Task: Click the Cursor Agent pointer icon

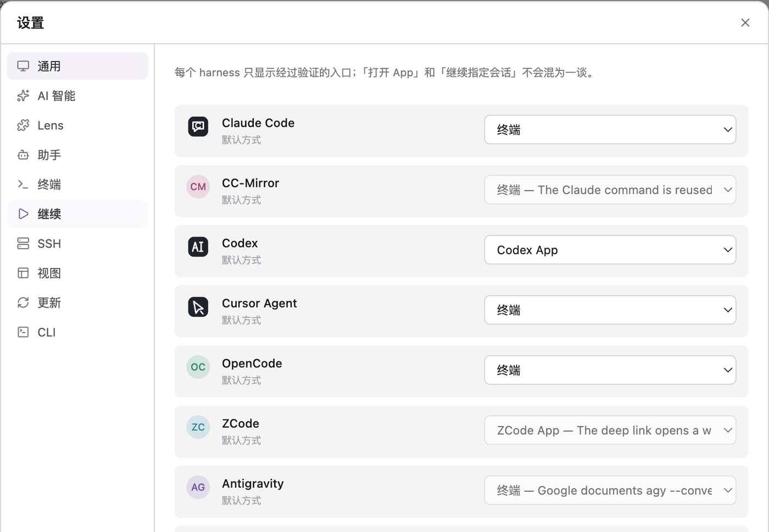Action: 198,307
